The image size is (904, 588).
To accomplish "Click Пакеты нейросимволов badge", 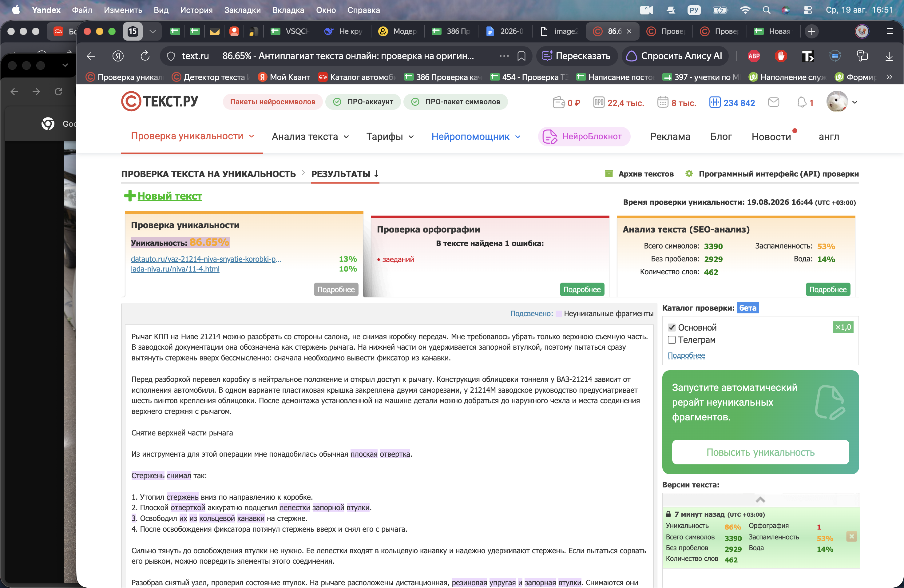I will pyautogui.click(x=273, y=102).
